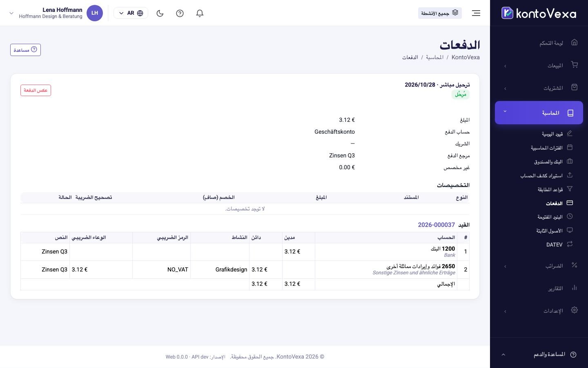Click the LH user avatar
The image size is (588, 368).
point(95,13)
